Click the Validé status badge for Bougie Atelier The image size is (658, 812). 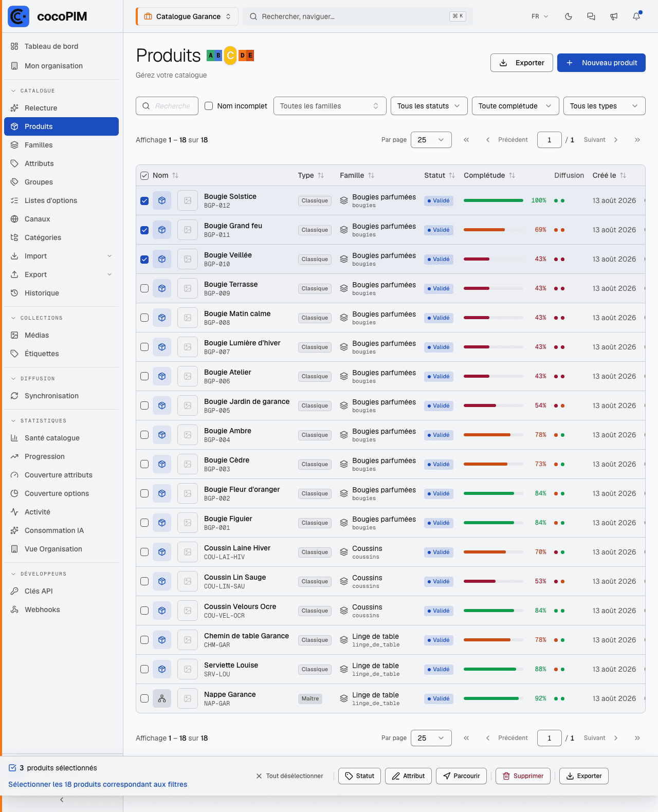[439, 376]
